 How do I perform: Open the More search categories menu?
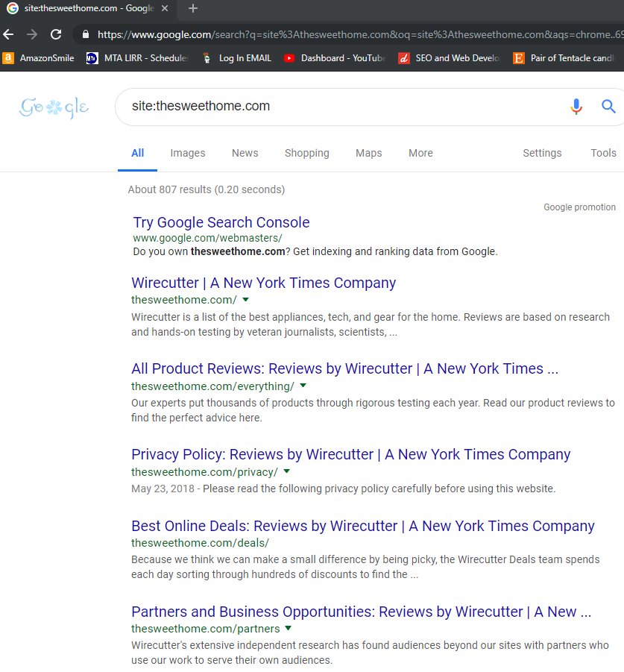pos(420,153)
